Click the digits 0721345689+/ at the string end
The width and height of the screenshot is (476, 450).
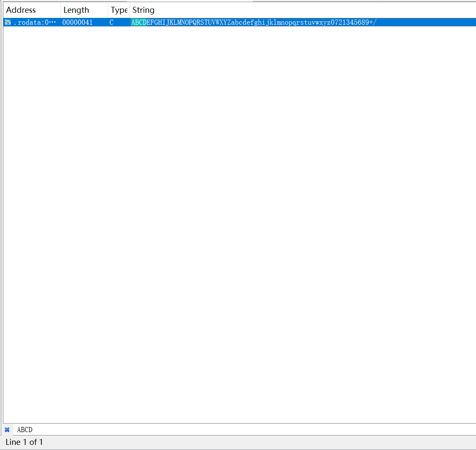(354, 22)
